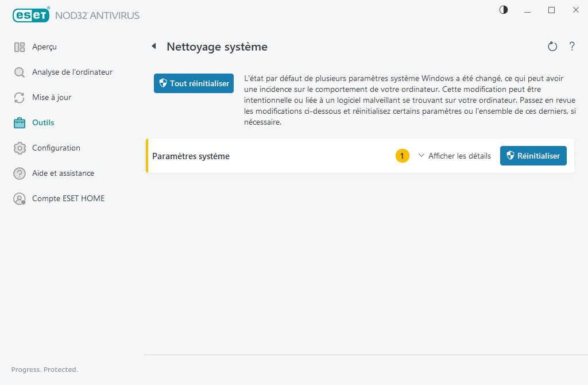Expand the Afficher les détails chevron
Viewport: 588px width, 385px height.
421,155
